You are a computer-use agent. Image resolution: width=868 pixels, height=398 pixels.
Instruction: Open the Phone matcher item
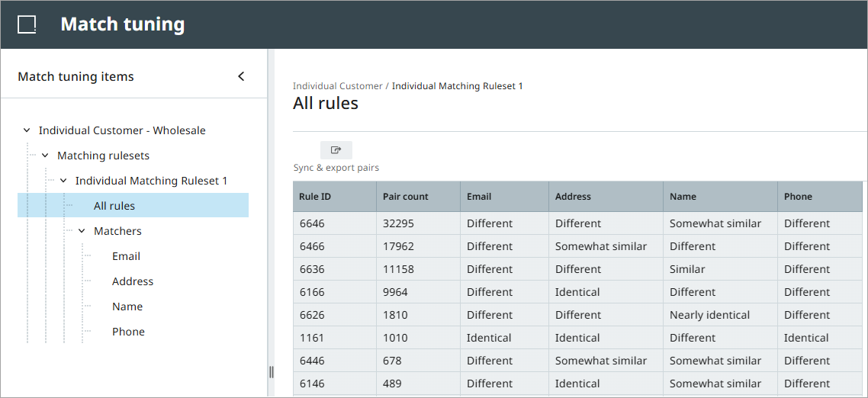pos(128,332)
